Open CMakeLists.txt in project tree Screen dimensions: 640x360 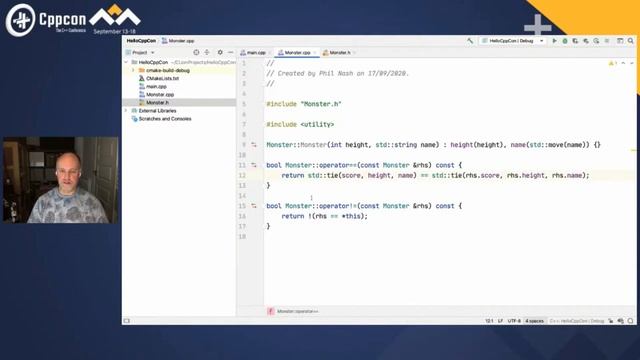[x=162, y=78]
